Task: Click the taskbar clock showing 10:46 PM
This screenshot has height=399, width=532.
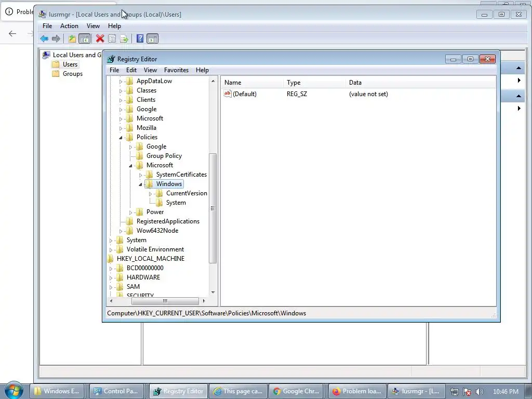Action: click(x=506, y=392)
